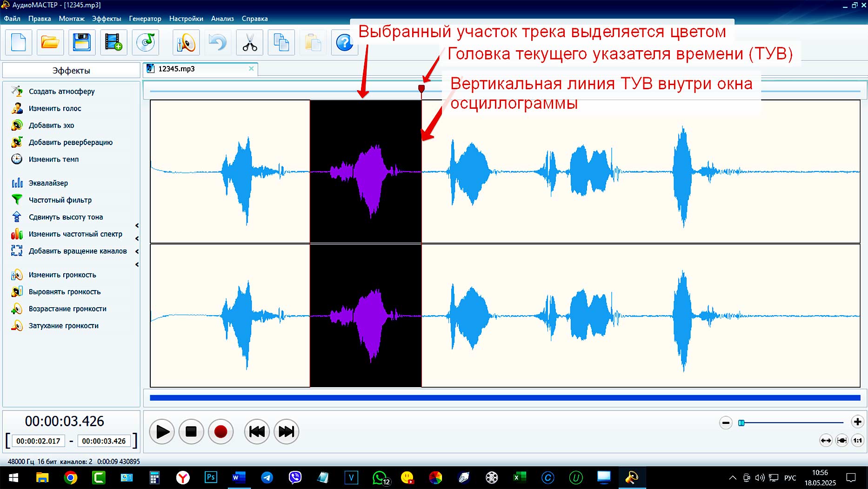Screen dimensions: 868x489
Task: Start recording with the red Record button
Action: pos(220,432)
